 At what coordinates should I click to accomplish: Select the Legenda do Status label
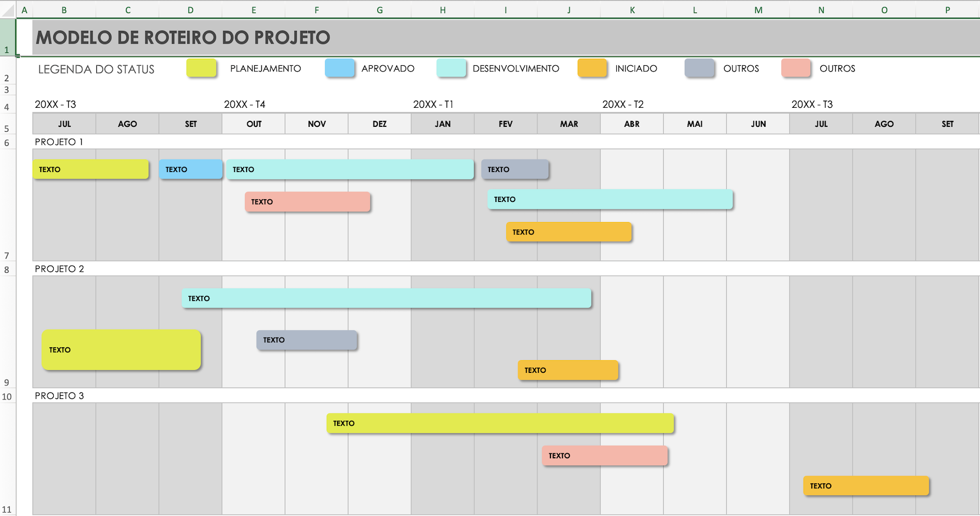point(96,69)
